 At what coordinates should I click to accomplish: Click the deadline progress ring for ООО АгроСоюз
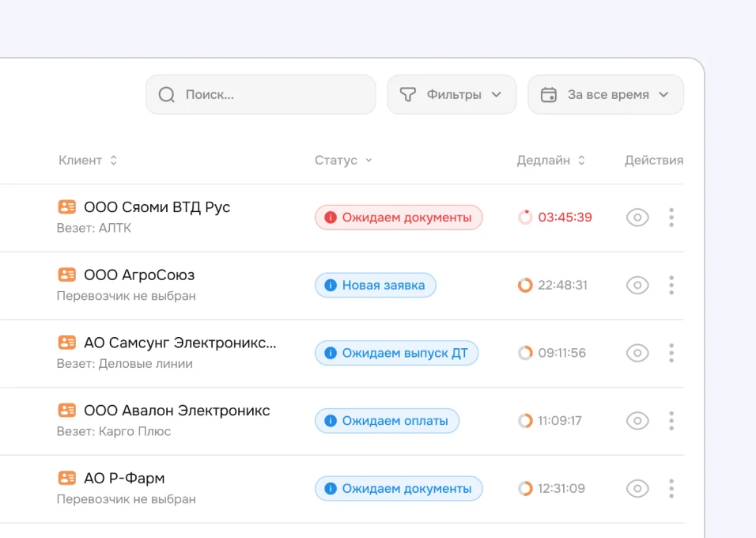click(525, 285)
